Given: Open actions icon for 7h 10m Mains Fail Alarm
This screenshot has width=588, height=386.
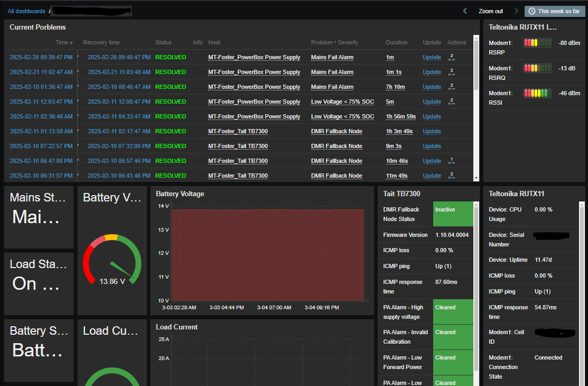Looking at the screenshot, I should point(451,87).
